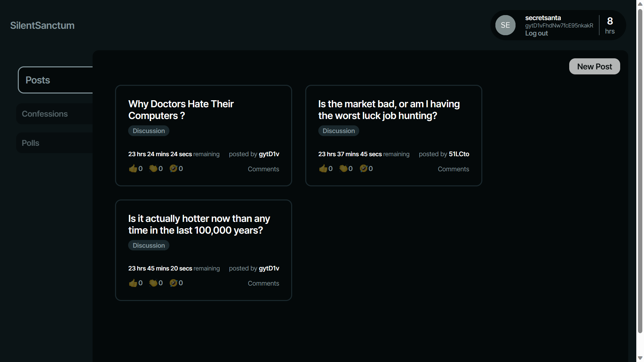This screenshot has height=362, width=644.
Task: Select the Posts tab
Action: pos(38,80)
